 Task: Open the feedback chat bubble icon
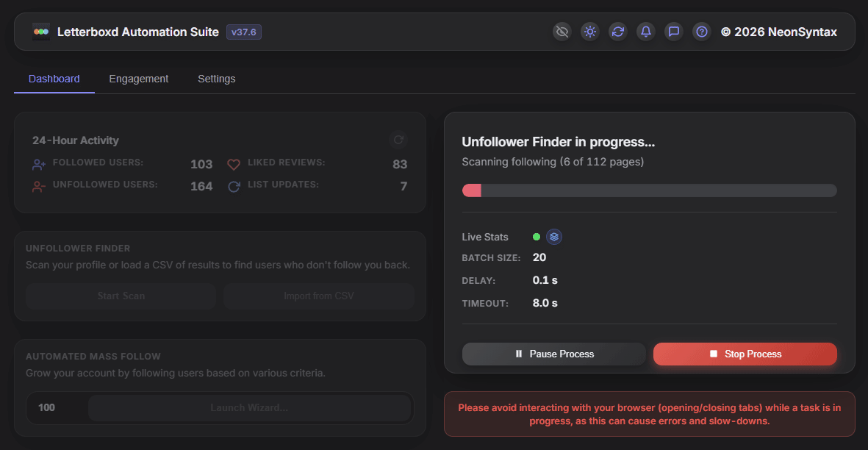pyautogui.click(x=674, y=32)
